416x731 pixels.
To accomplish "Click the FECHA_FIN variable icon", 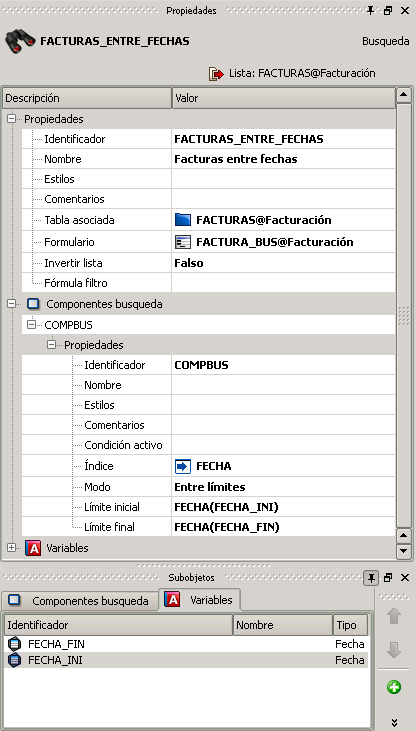I will coord(15,644).
